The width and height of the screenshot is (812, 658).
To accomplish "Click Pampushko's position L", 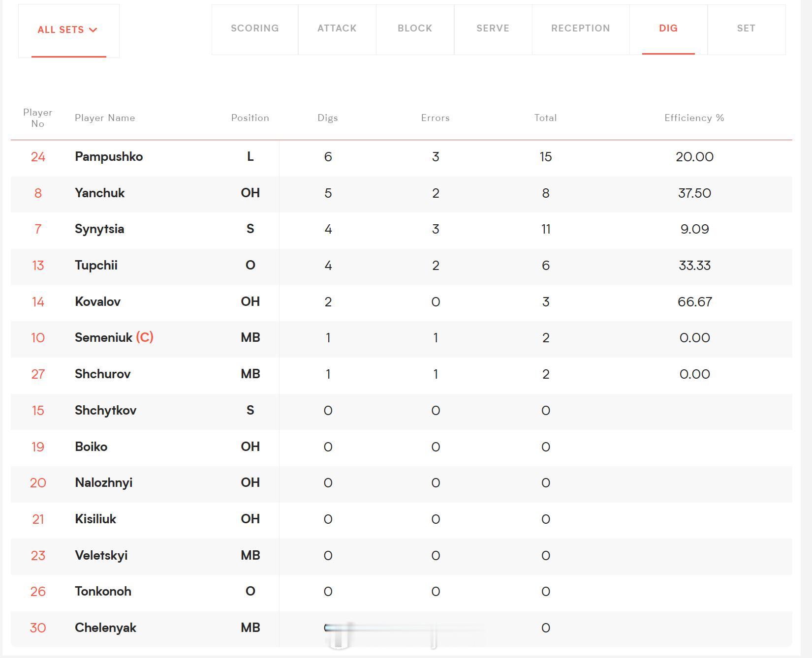I will [250, 157].
